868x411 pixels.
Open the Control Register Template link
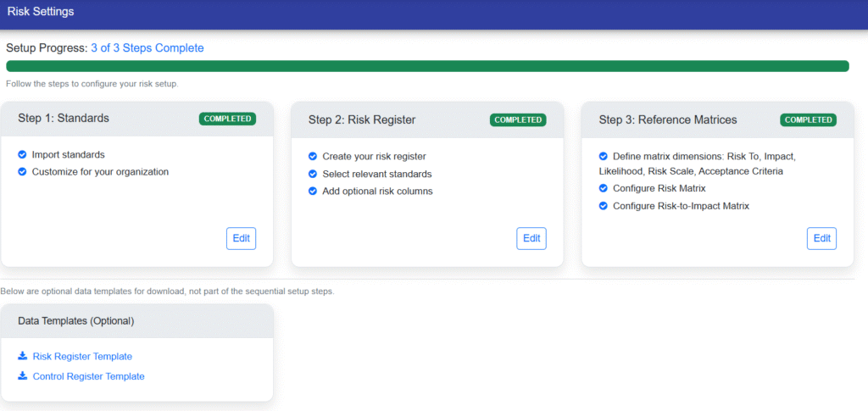point(88,376)
